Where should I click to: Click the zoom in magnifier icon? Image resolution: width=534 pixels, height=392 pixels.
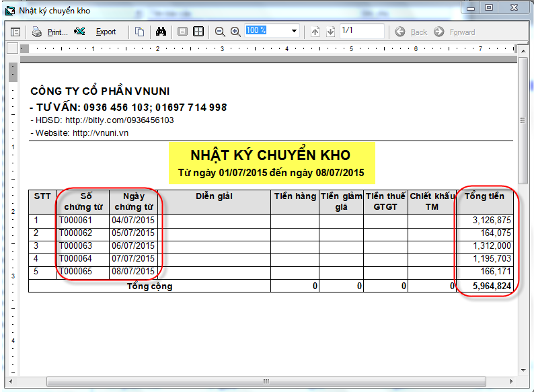coord(235,32)
